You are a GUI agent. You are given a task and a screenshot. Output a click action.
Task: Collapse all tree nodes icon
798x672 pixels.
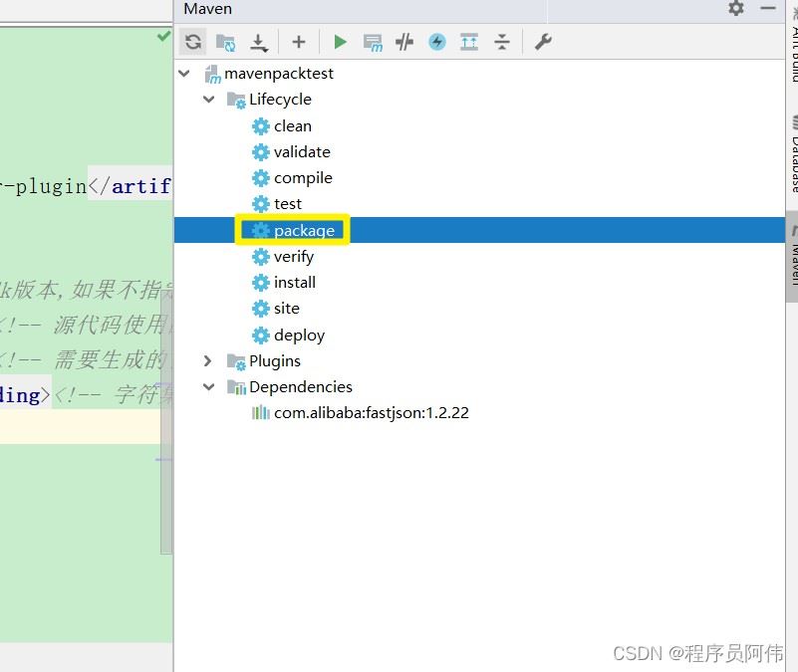502,42
